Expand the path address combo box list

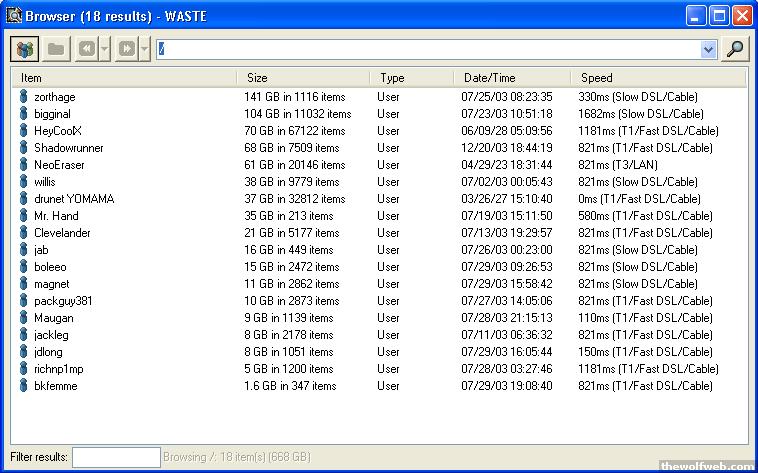708,49
